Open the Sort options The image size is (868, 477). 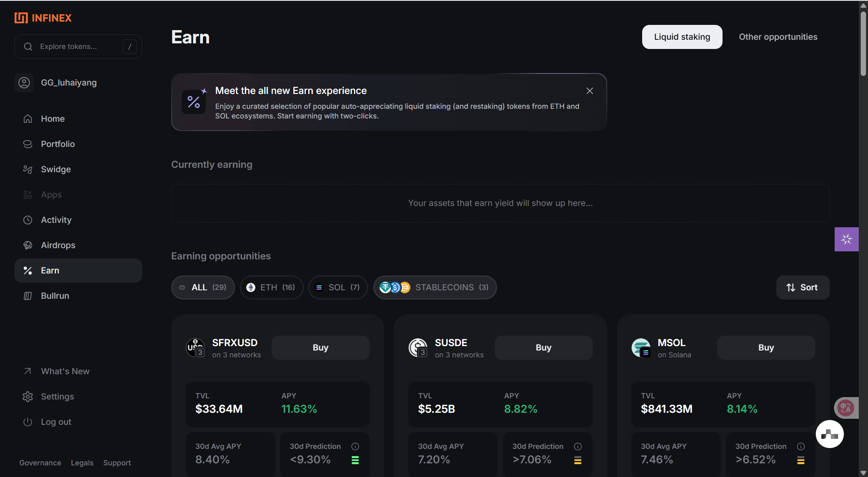(802, 287)
